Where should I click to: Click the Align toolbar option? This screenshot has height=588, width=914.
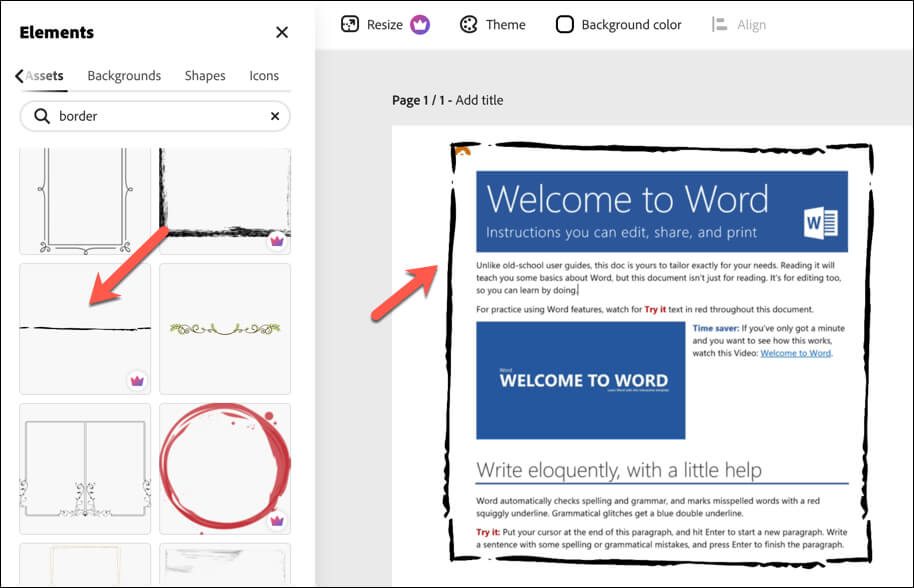point(739,24)
